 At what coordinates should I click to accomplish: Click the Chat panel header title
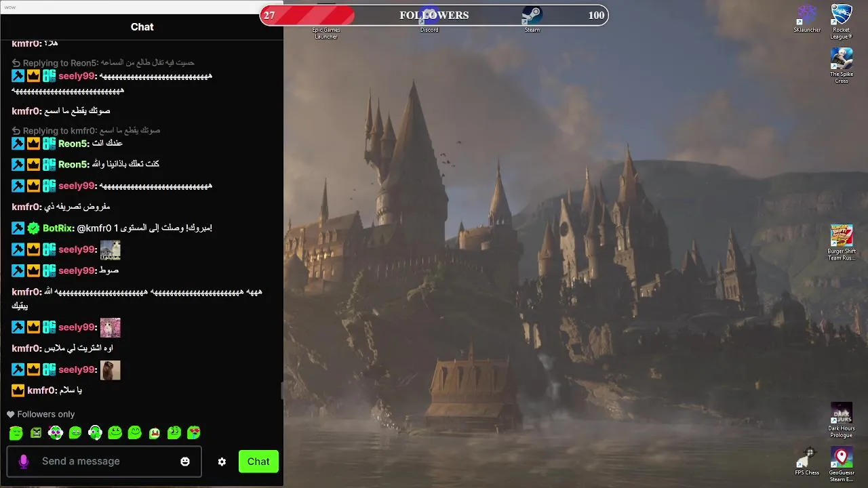pos(142,27)
